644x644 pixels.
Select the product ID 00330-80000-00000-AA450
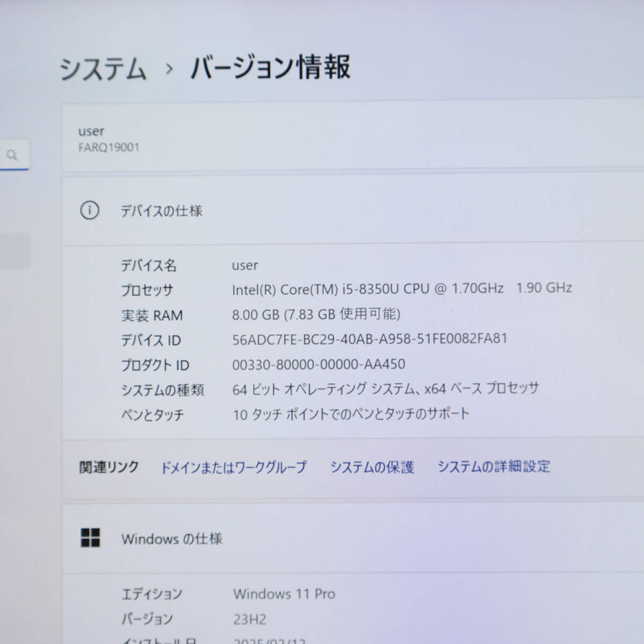pyautogui.click(x=319, y=364)
